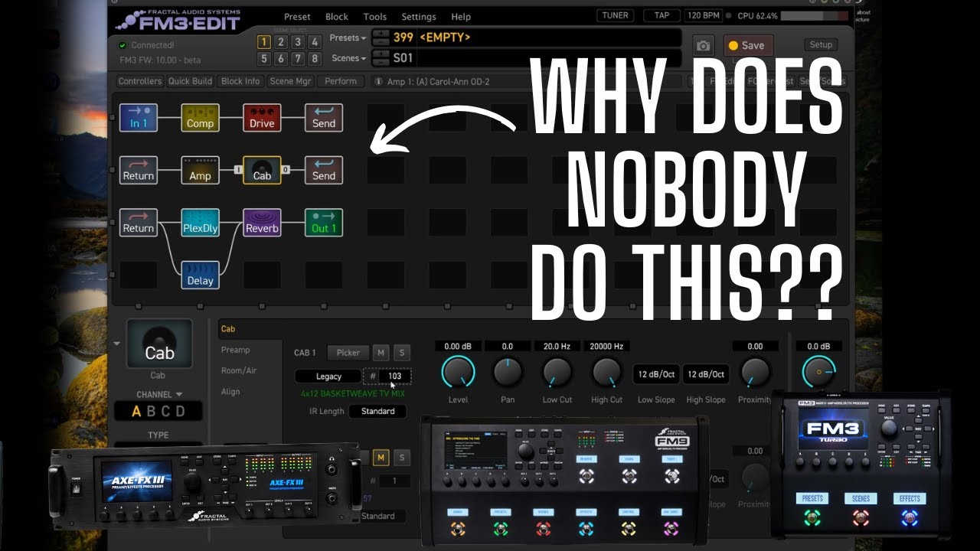Click the large Cab block icon in editor
This screenshot has height=551, width=980.
(159, 344)
